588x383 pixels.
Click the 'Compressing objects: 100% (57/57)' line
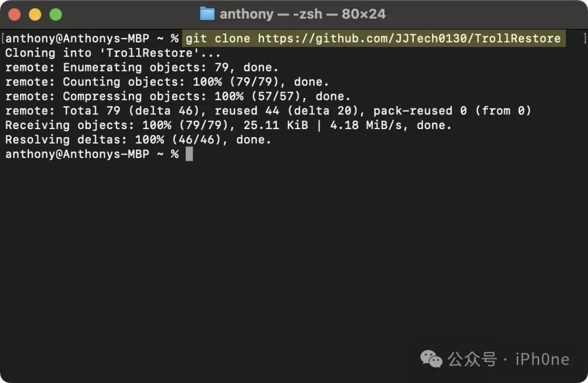coord(177,96)
